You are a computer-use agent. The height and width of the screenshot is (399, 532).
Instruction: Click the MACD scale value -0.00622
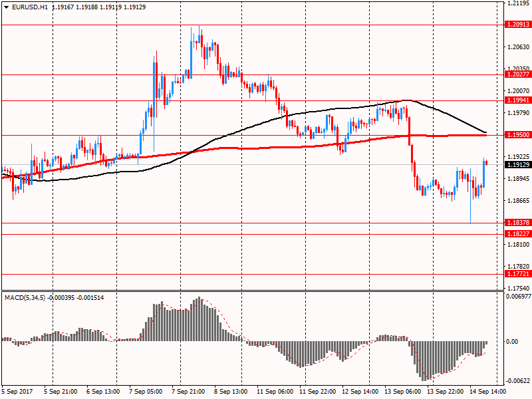(x=519, y=380)
